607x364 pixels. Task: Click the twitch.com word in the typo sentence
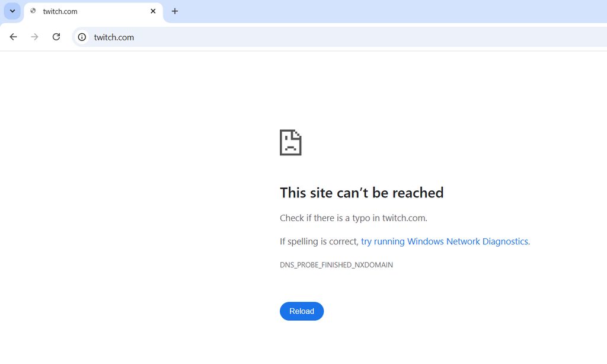point(404,218)
